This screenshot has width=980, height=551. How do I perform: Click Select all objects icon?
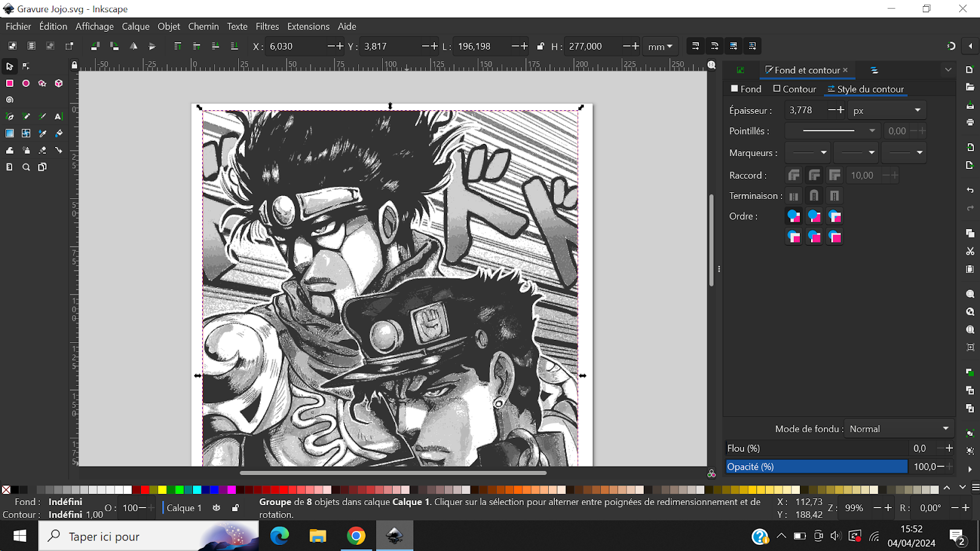(x=12, y=46)
